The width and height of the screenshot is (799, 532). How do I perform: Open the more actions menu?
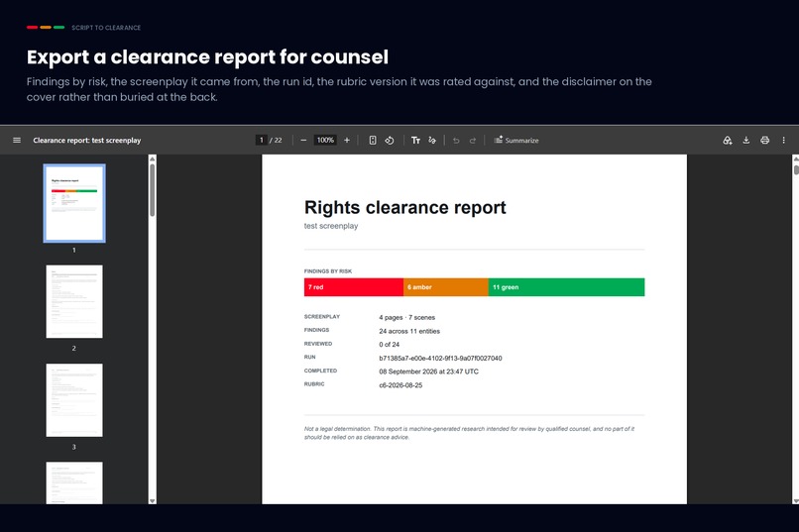[x=784, y=140]
